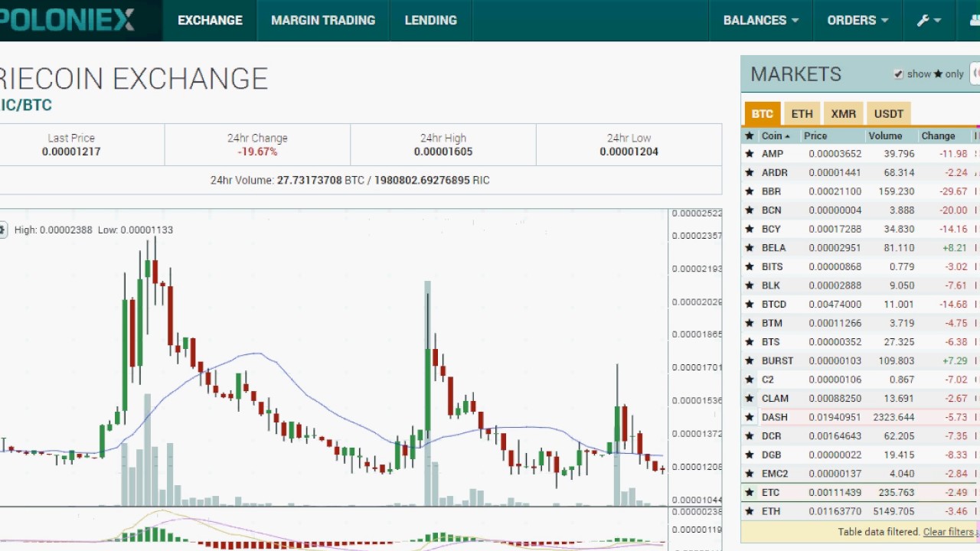Image resolution: width=980 pixels, height=551 pixels.
Task: Open the Balances dropdown
Action: (761, 21)
